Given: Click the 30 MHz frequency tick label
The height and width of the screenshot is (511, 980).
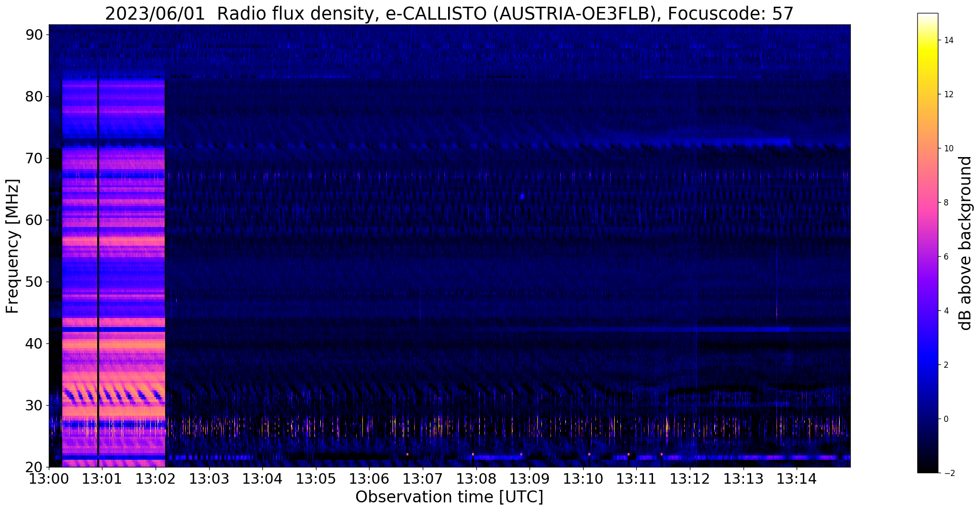Looking at the screenshot, I should [34, 406].
